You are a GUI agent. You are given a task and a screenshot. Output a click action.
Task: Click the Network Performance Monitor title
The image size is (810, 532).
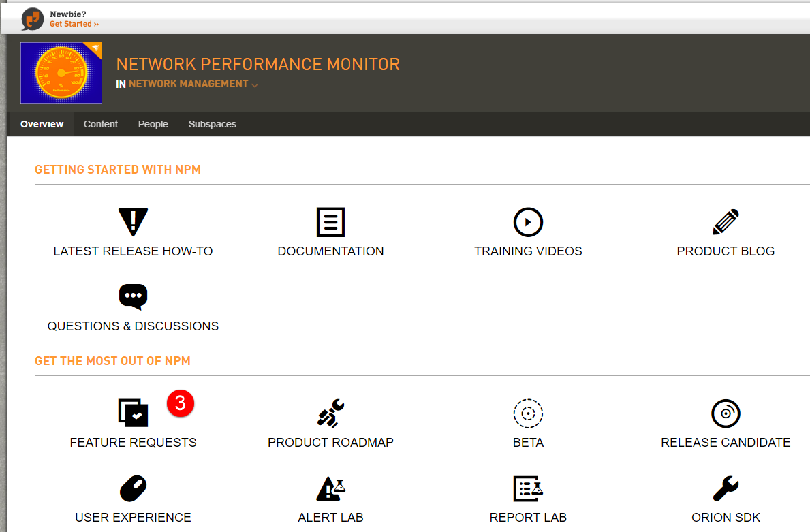click(x=258, y=64)
